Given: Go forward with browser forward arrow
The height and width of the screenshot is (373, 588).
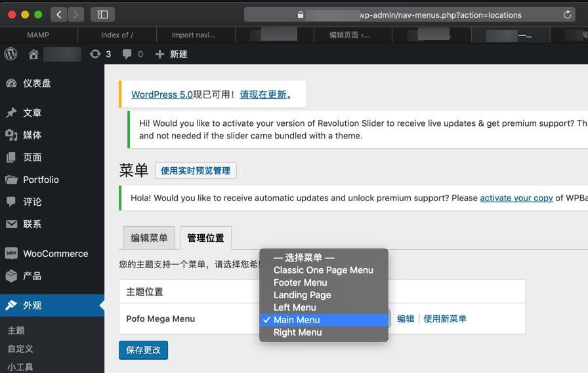Looking at the screenshot, I should (75, 14).
